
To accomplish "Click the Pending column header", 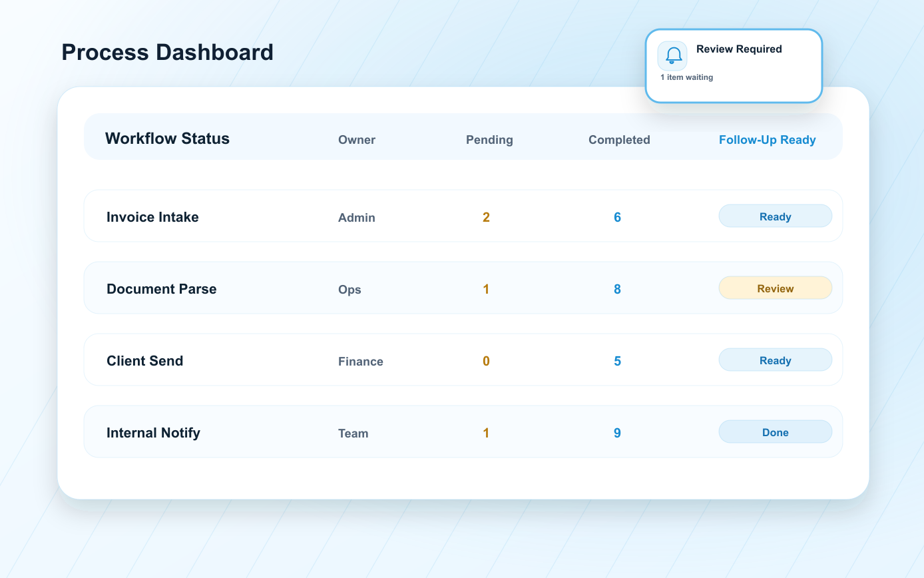I will click(x=489, y=140).
